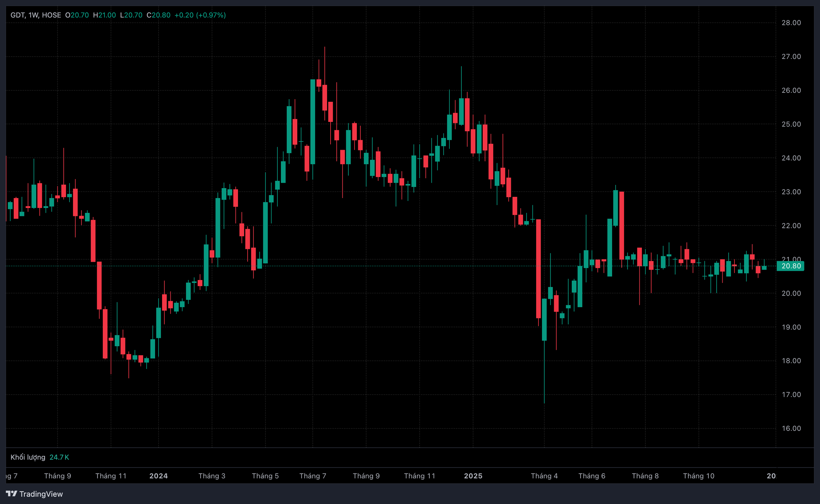Viewport: 820px width, 504px height.
Task: Click the 2024 year label on the time axis
Action: click(159, 476)
